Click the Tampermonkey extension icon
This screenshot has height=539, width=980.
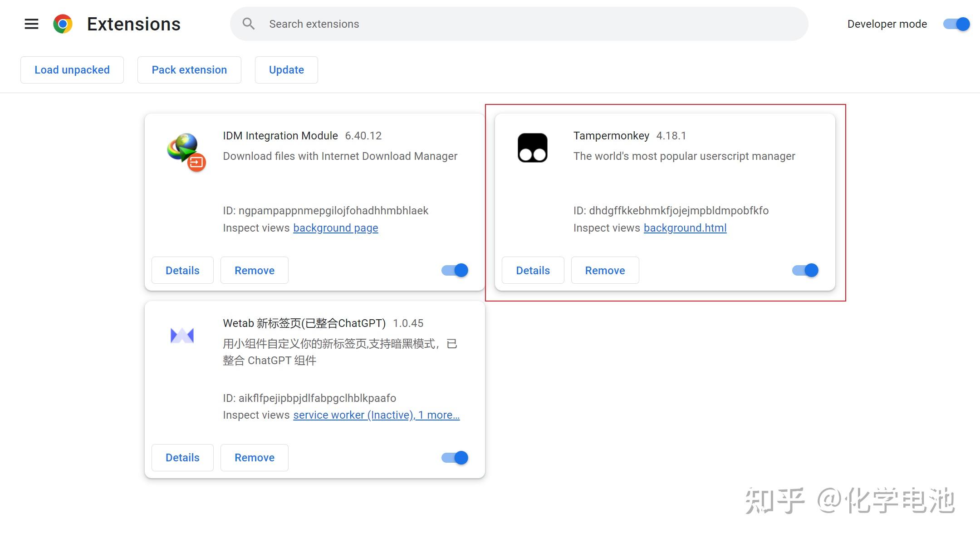click(533, 148)
